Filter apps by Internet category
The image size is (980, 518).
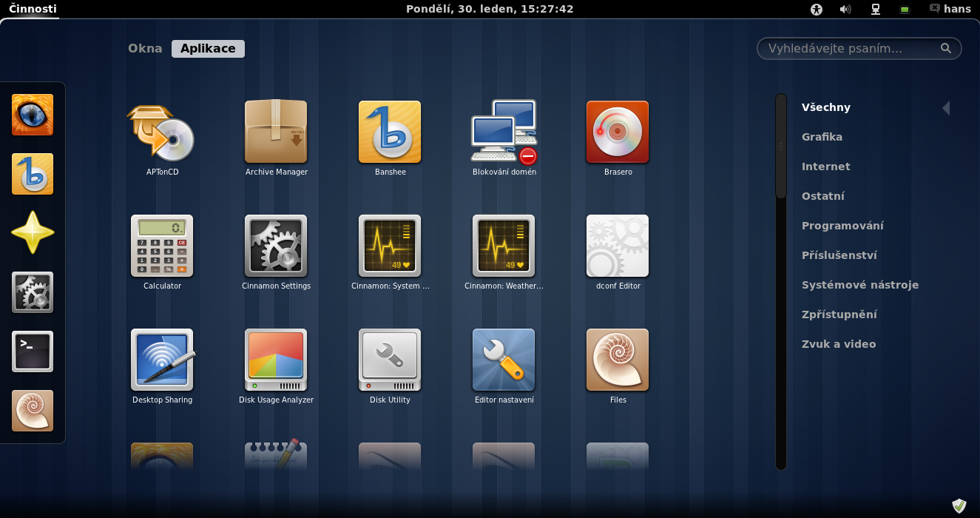click(825, 166)
